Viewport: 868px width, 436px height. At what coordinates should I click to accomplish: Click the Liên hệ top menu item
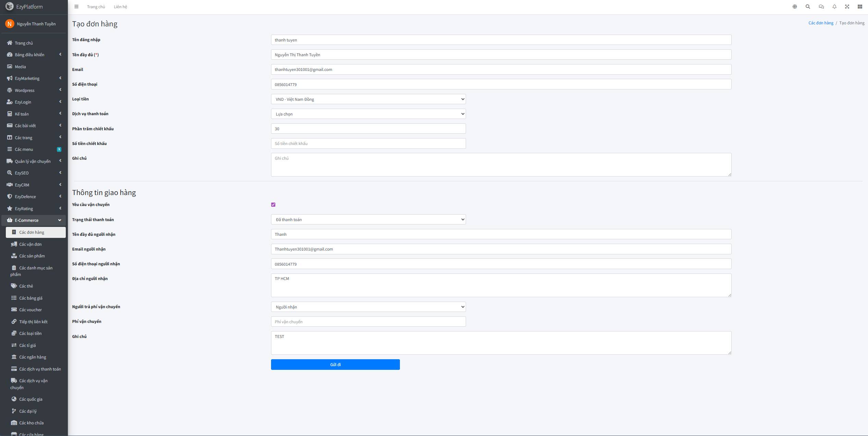pos(120,7)
